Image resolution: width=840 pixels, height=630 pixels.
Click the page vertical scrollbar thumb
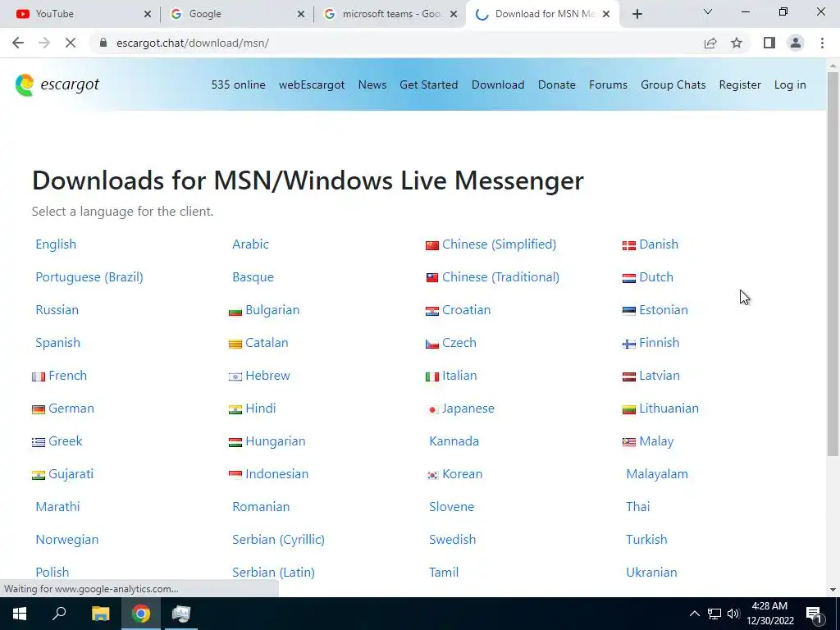tap(833, 264)
